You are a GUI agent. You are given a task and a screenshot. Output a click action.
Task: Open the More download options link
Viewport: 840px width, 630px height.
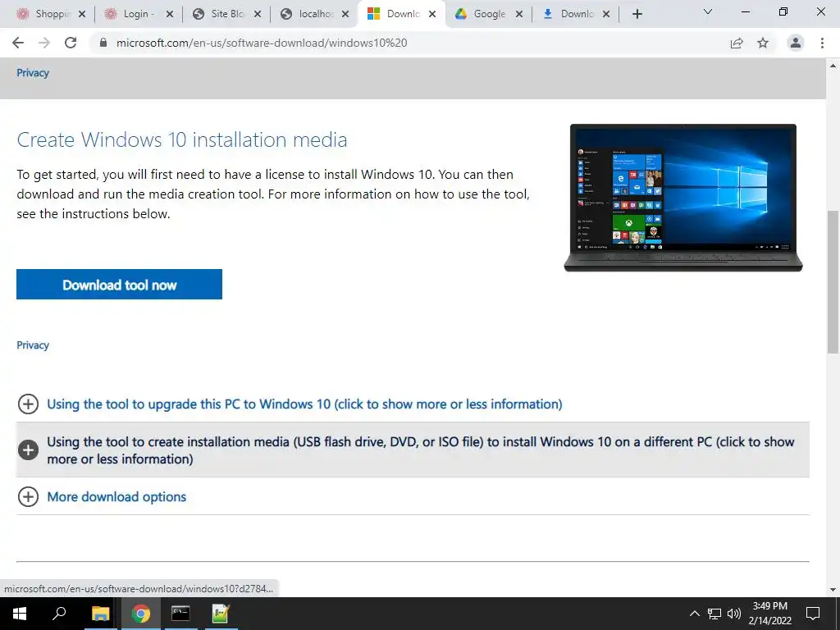(116, 496)
